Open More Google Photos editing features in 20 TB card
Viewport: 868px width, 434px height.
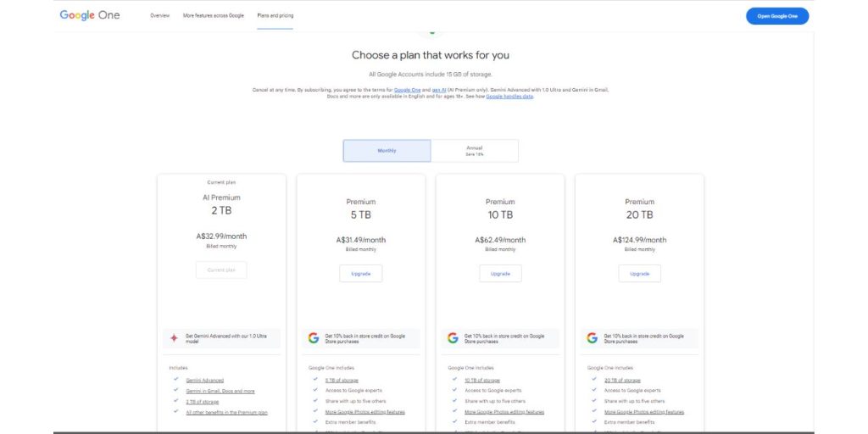pyautogui.click(x=644, y=412)
